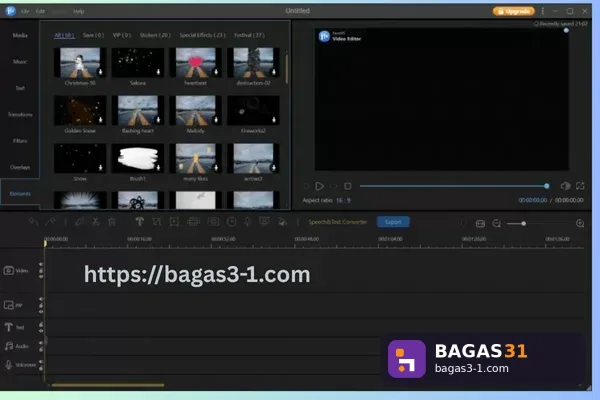Mute the Video track
This screenshot has width=600, height=400.
pos(41,264)
